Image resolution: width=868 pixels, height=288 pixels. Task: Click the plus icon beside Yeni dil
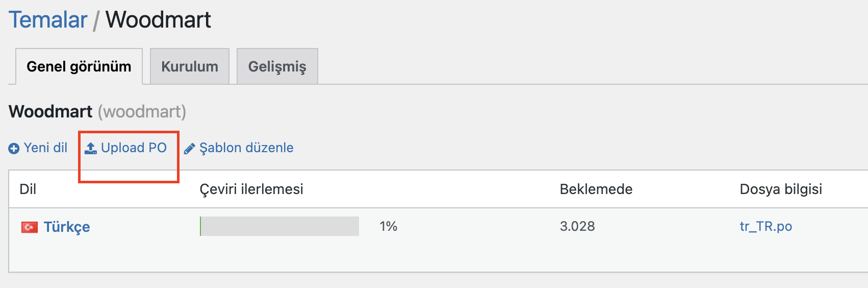(14, 149)
